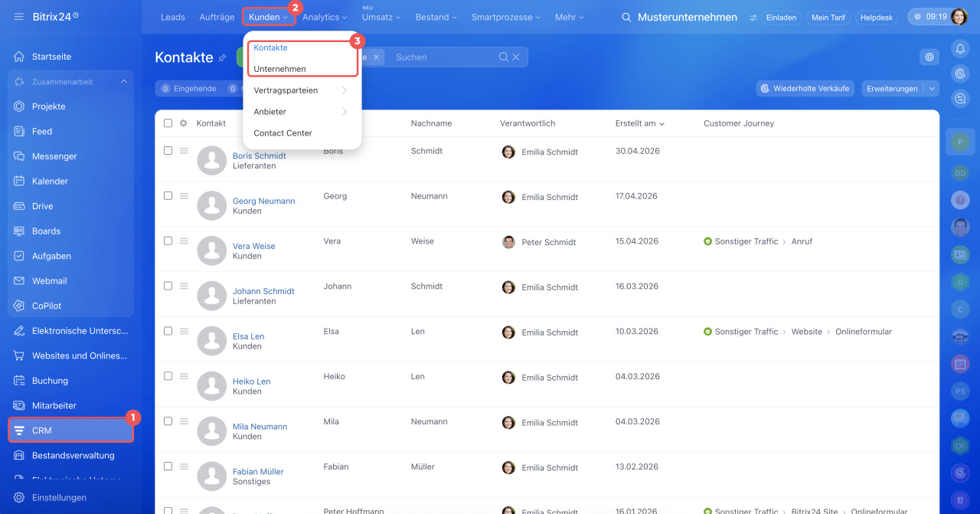Image resolution: width=980 pixels, height=514 pixels.
Task: Open row actions menu for Georg Neumann
Action: [184, 196]
